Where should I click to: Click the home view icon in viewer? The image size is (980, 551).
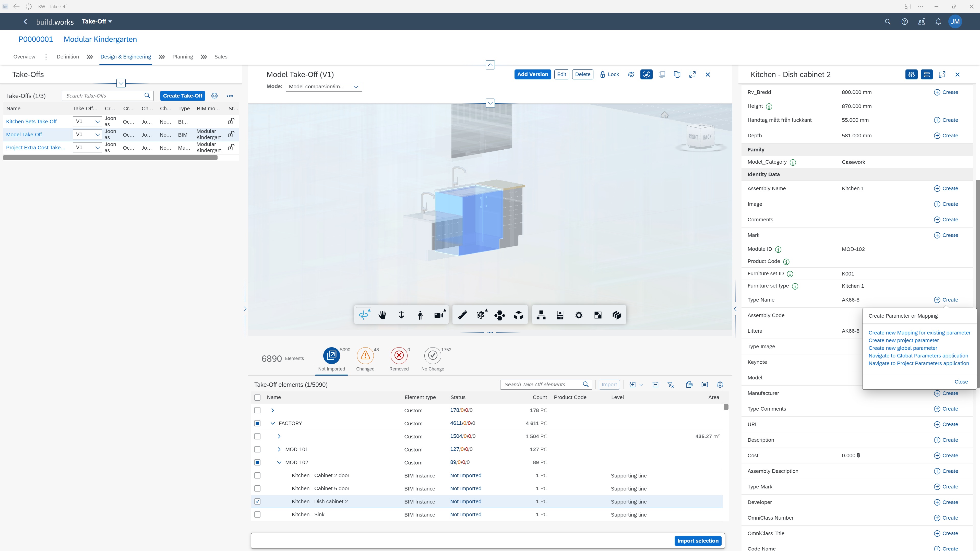[664, 115]
